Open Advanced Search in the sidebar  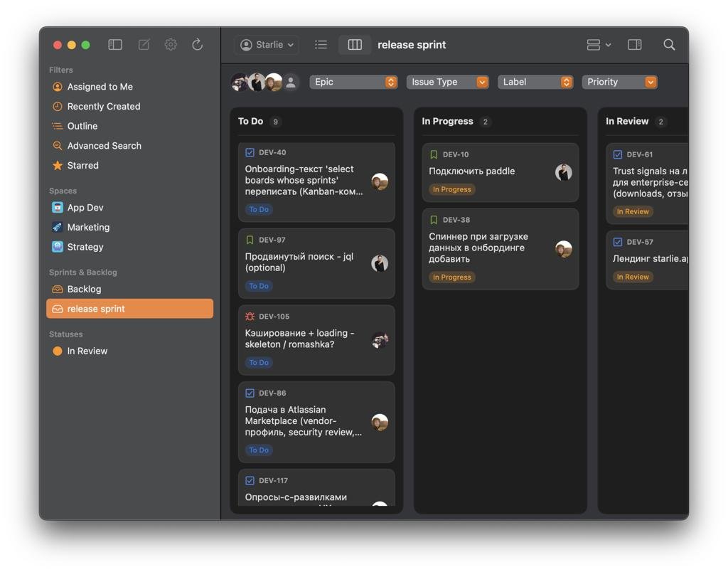pyautogui.click(x=129, y=145)
